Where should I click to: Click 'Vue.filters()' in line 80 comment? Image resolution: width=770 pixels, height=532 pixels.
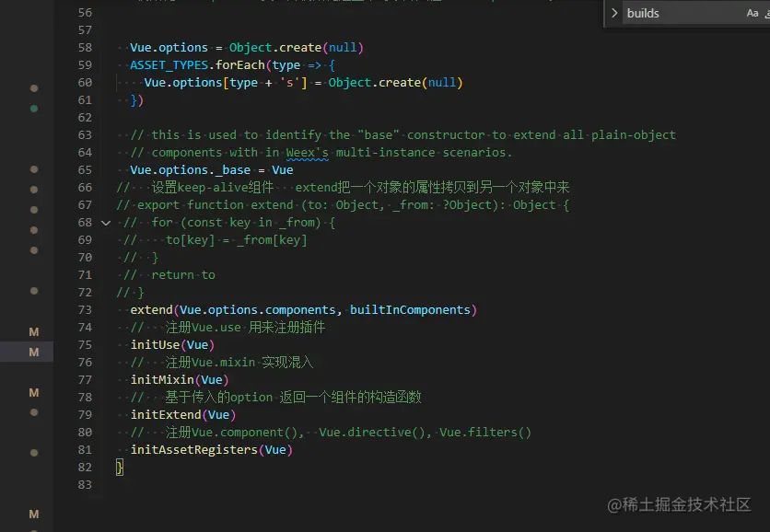pyautogui.click(x=485, y=433)
